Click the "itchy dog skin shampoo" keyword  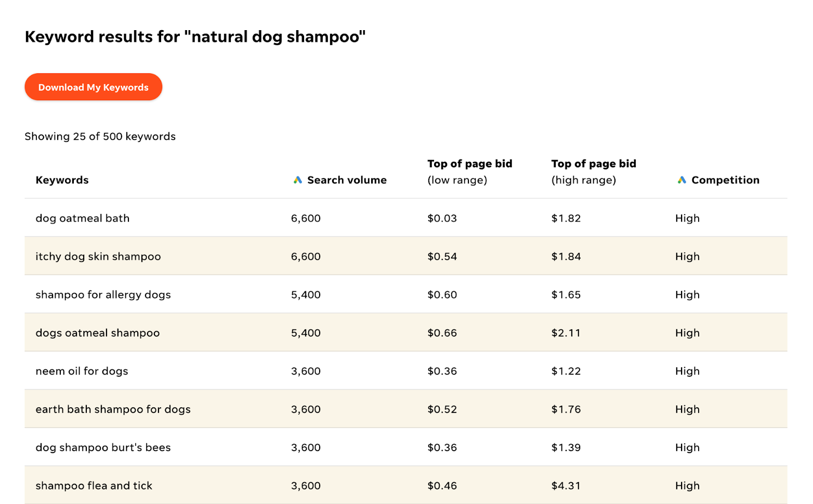coord(98,257)
